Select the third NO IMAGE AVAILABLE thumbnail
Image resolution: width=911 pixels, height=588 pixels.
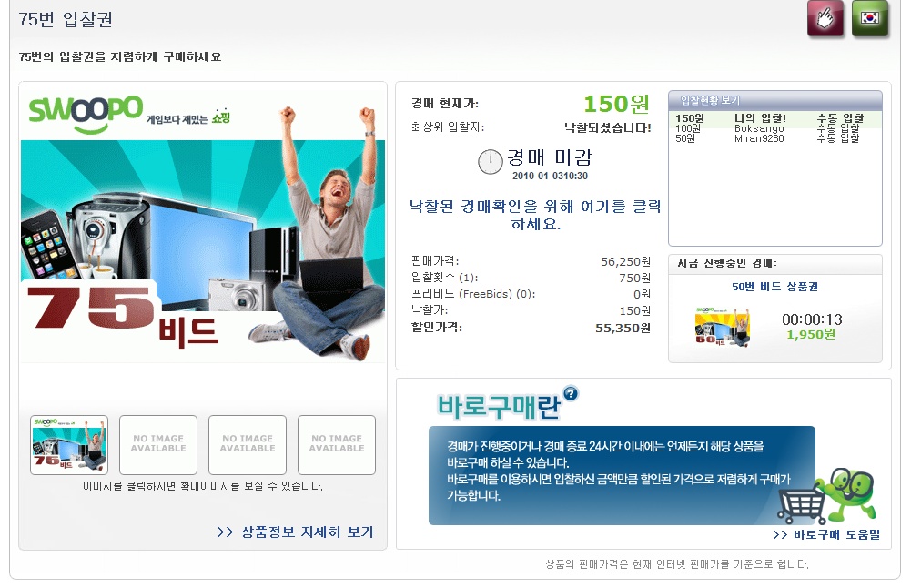[248, 444]
